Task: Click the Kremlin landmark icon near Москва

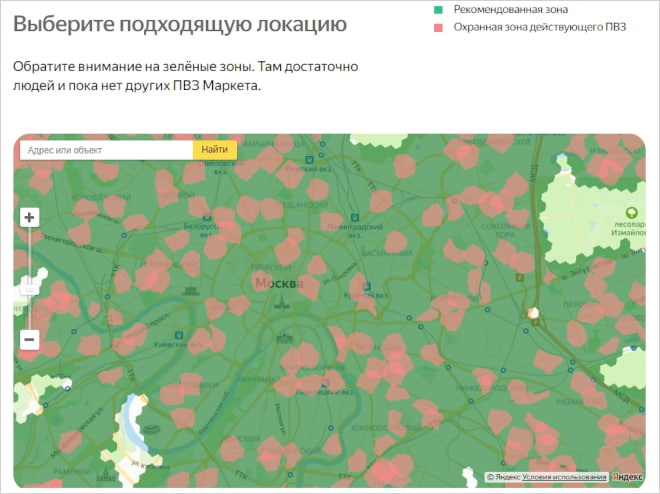Action: 281,302
